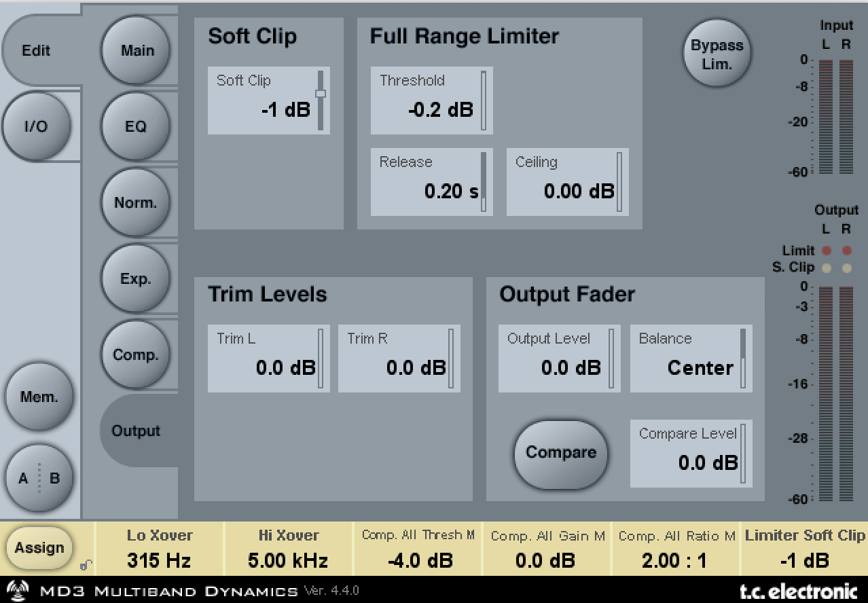Viewport: 868px width, 603px height.
Task: Click the MD3 Multiband Dynamics title
Action: point(168,591)
